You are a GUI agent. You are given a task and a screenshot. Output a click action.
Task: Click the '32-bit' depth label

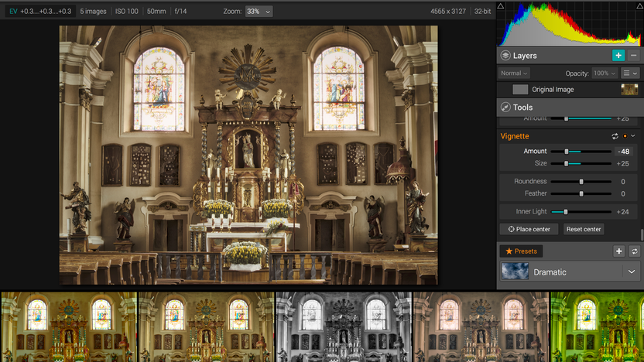coord(482,12)
